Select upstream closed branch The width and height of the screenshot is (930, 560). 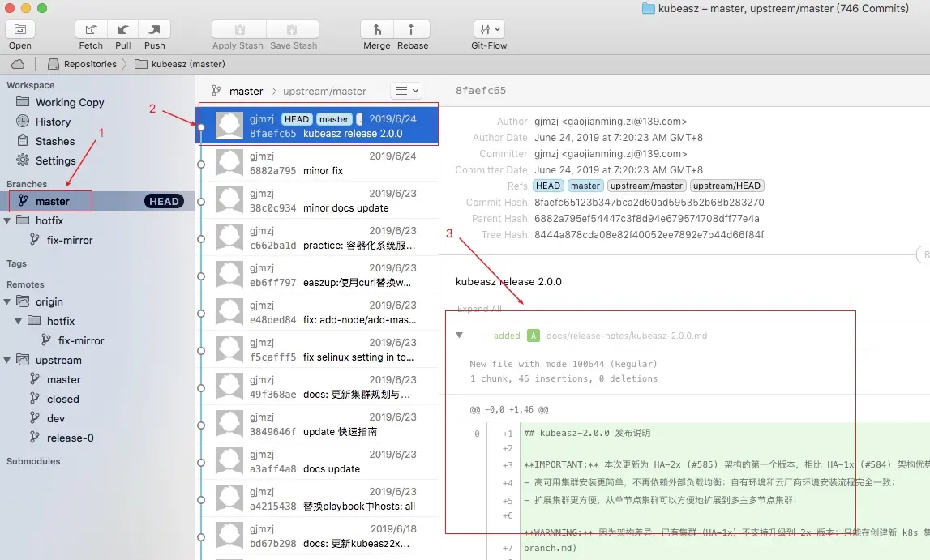click(x=63, y=400)
